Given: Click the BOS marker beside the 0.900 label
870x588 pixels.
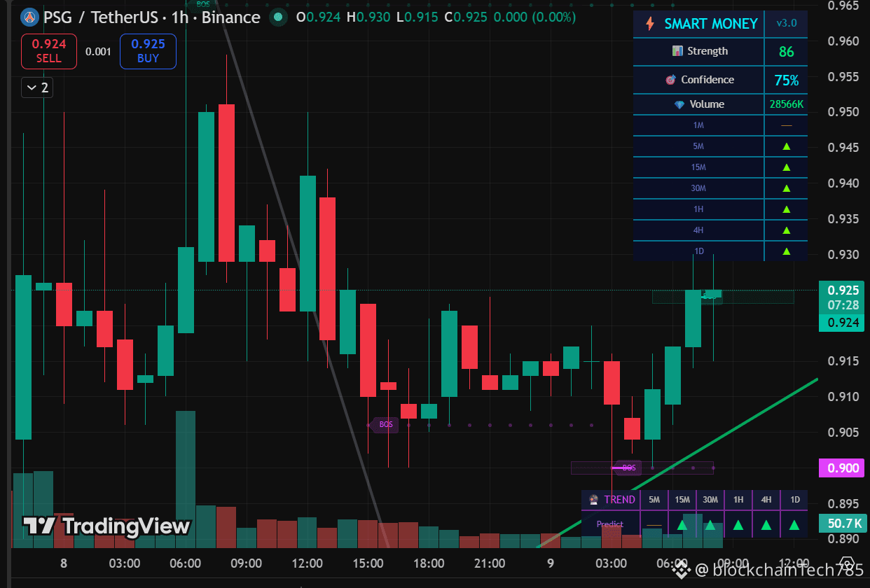Looking at the screenshot, I should click(x=628, y=468).
